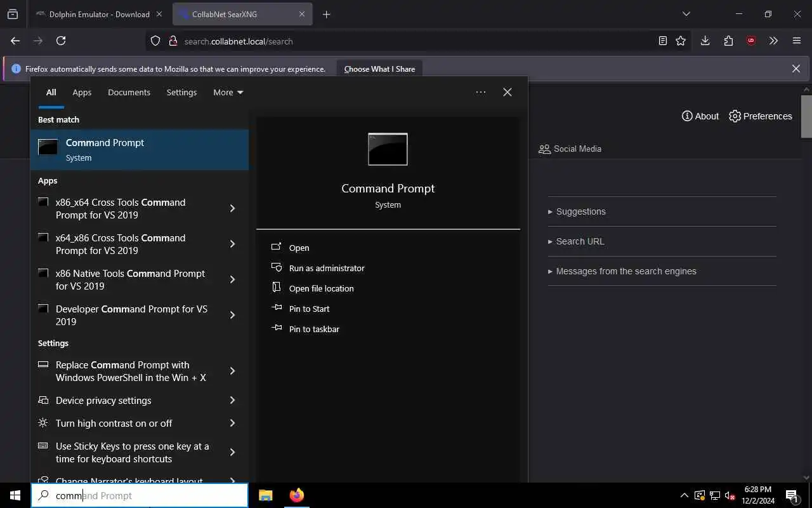Select the All search filter tab

tap(51, 92)
